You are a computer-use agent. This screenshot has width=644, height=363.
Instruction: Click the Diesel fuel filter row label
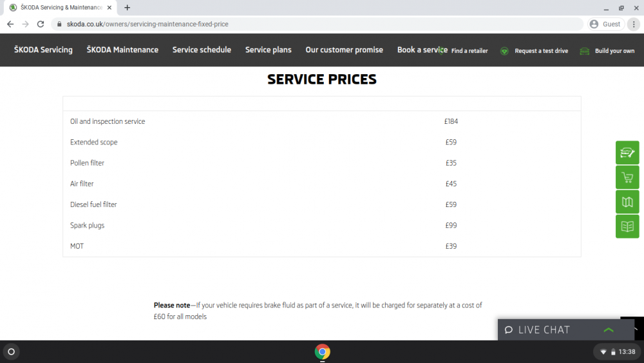[93, 204]
